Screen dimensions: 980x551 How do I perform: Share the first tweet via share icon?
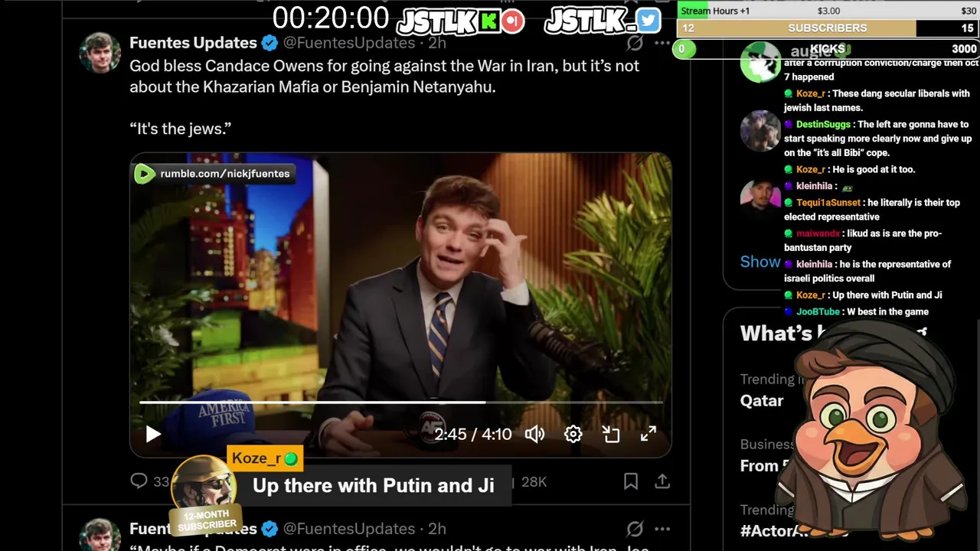click(662, 481)
